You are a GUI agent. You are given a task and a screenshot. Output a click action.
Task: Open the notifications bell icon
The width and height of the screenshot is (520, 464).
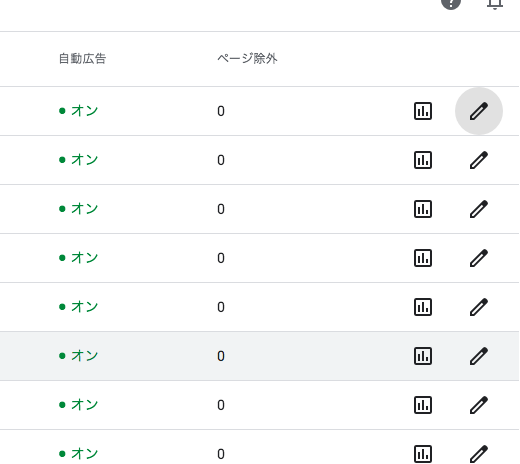(x=495, y=4)
